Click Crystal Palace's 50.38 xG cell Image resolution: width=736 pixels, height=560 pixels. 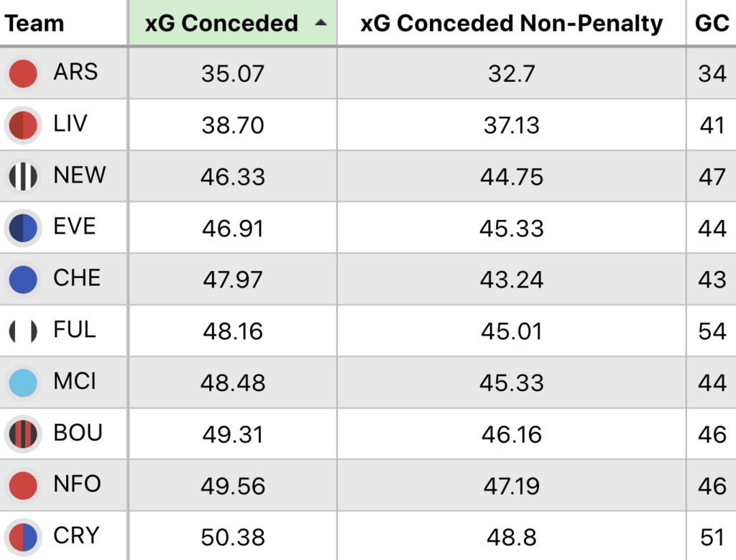(x=232, y=537)
